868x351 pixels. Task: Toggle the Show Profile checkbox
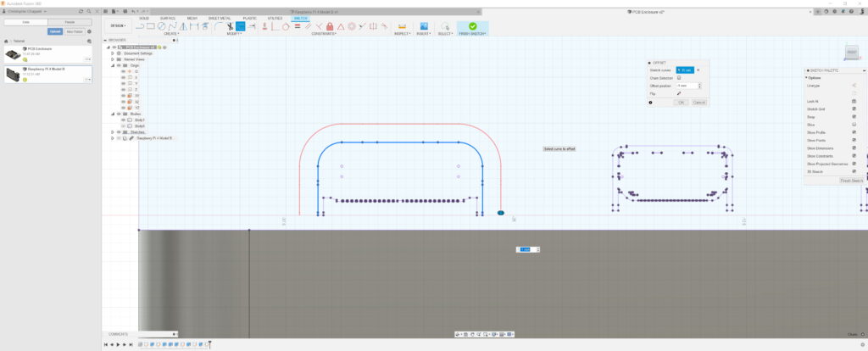click(854, 132)
